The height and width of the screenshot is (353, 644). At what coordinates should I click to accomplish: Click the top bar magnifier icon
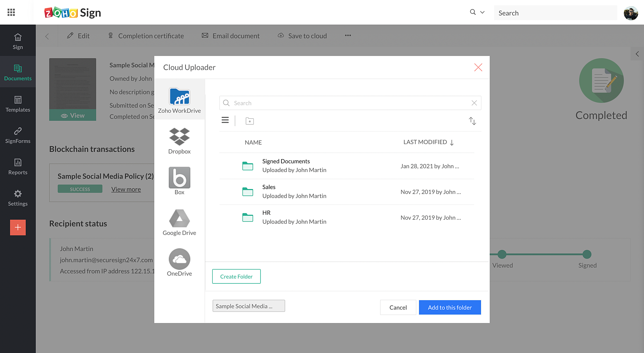coord(473,12)
